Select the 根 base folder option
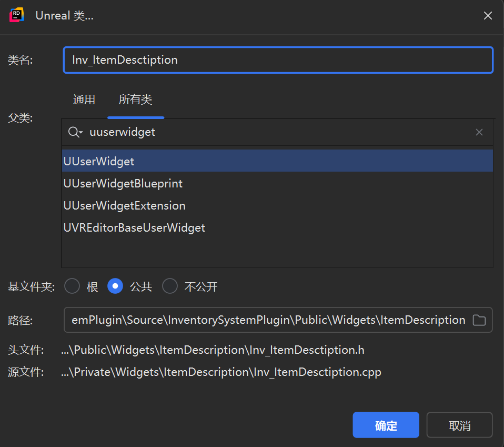504x447 pixels. tap(72, 286)
